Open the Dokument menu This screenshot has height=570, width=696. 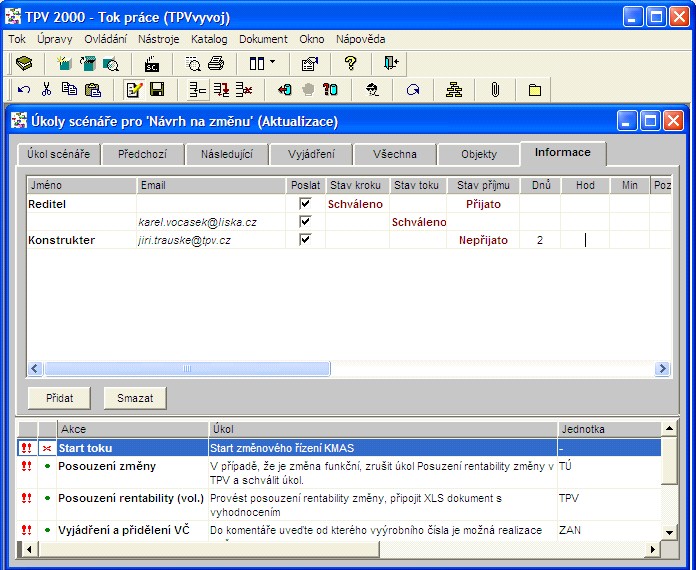pyautogui.click(x=263, y=39)
